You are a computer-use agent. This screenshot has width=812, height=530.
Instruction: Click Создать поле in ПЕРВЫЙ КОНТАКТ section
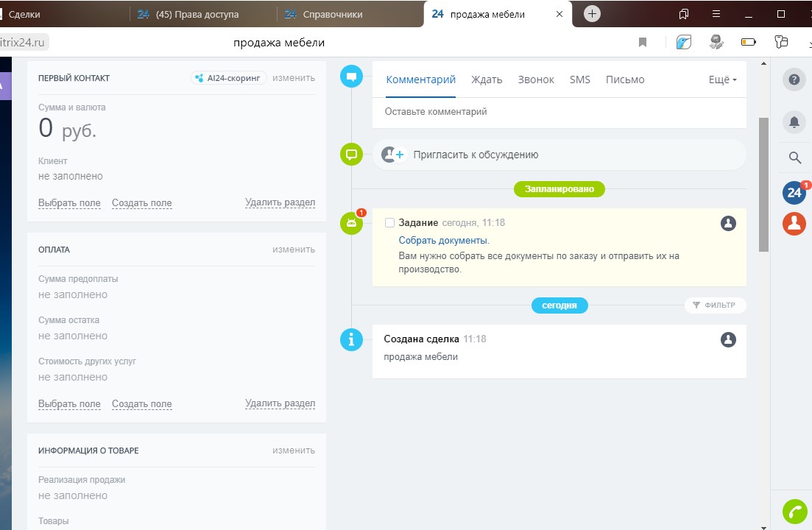[x=142, y=203]
